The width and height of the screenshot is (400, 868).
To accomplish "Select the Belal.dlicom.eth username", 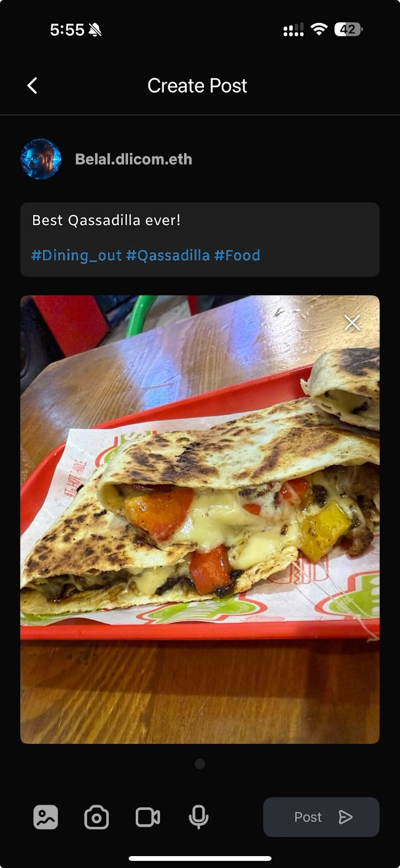I will [x=134, y=159].
